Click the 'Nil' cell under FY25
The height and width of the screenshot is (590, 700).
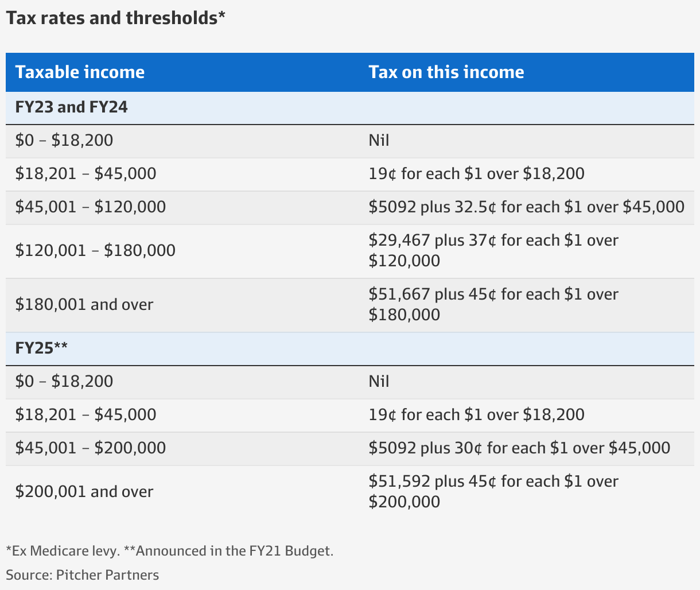[379, 381]
